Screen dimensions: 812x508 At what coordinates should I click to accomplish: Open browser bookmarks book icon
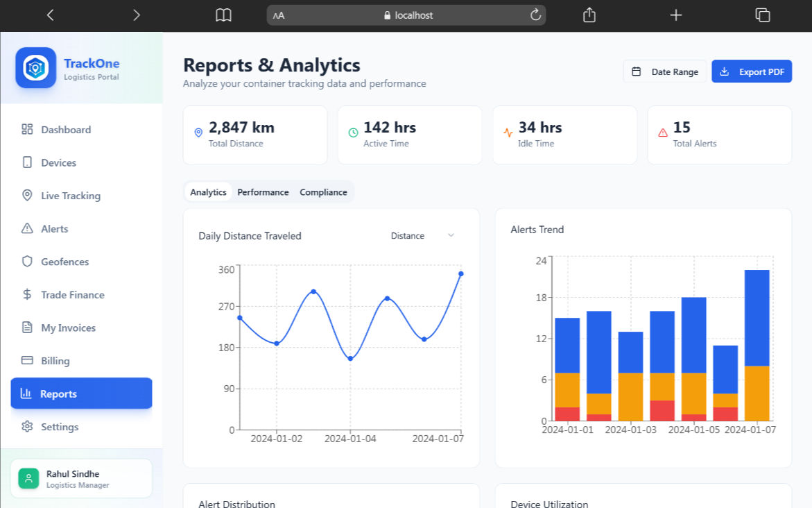[223, 15]
